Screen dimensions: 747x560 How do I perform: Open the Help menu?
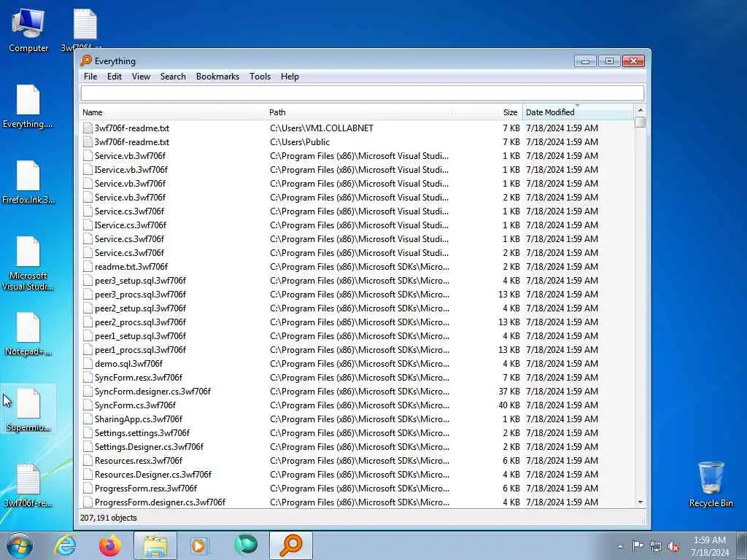290,76
